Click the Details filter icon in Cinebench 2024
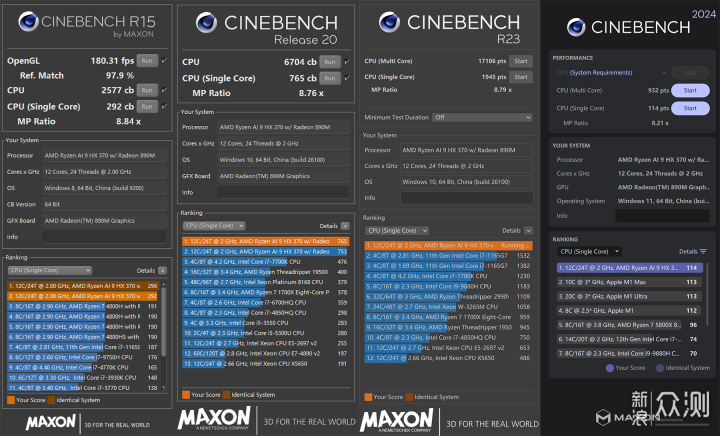Image resolution: width=720 pixels, height=436 pixels. pyautogui.click(x=703, y=252)
